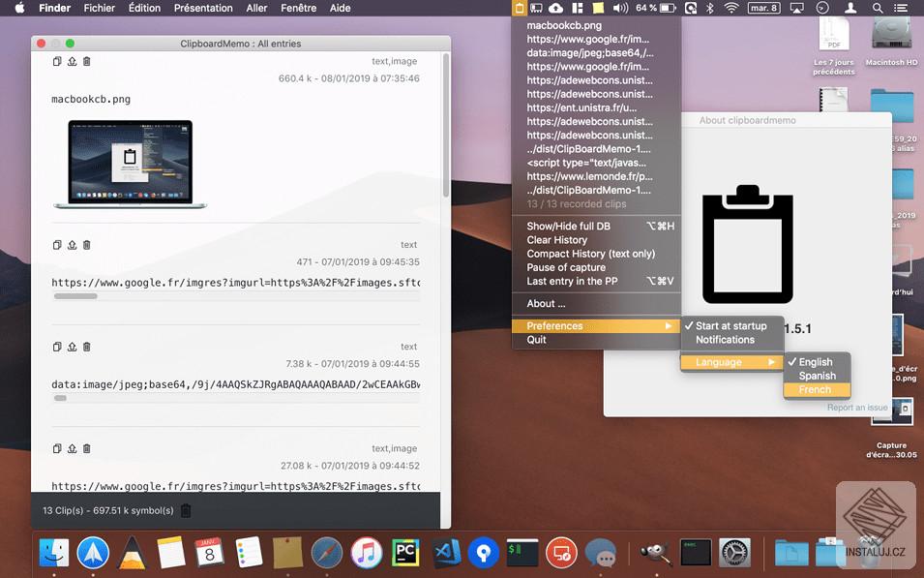Image resolution: width=924 pixels, height=578 pixels.
Task: Open the Wi-Fi status menu
Action: (x=731, y=8)
